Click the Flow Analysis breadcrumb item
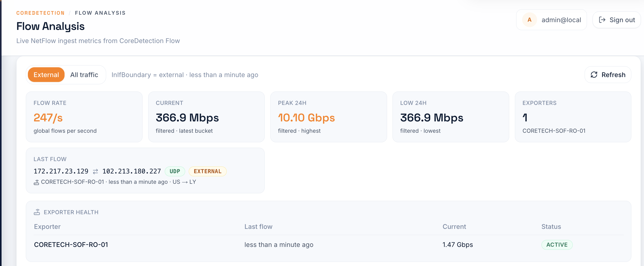Image resolution: width=644 pixels, height=266 pixels. point(100,13)
